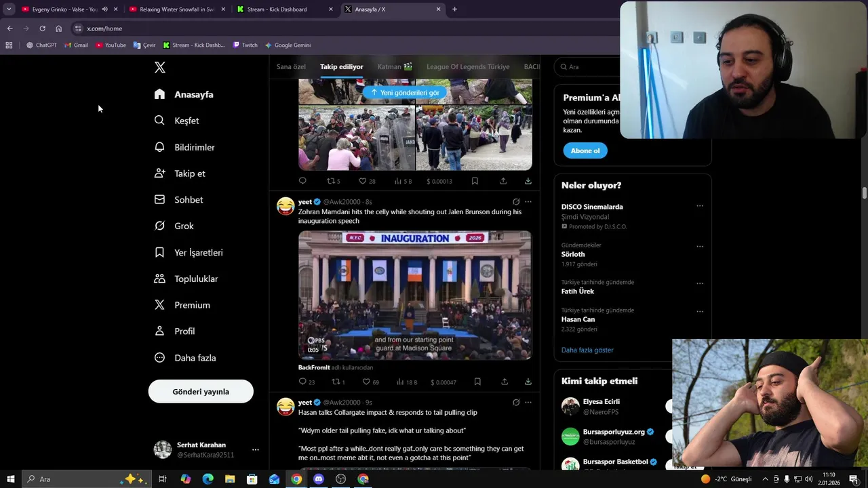More options for Sörloth trend

tap(700, 246)
